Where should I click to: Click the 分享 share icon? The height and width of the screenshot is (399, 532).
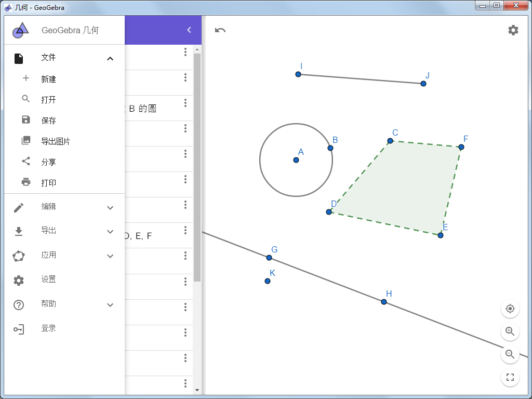(x=25, y=162)
